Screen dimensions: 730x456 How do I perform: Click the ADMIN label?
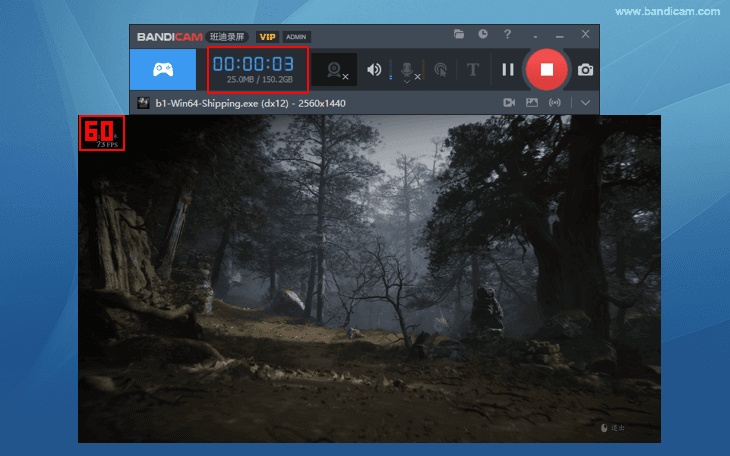click(x=296, y=36)
